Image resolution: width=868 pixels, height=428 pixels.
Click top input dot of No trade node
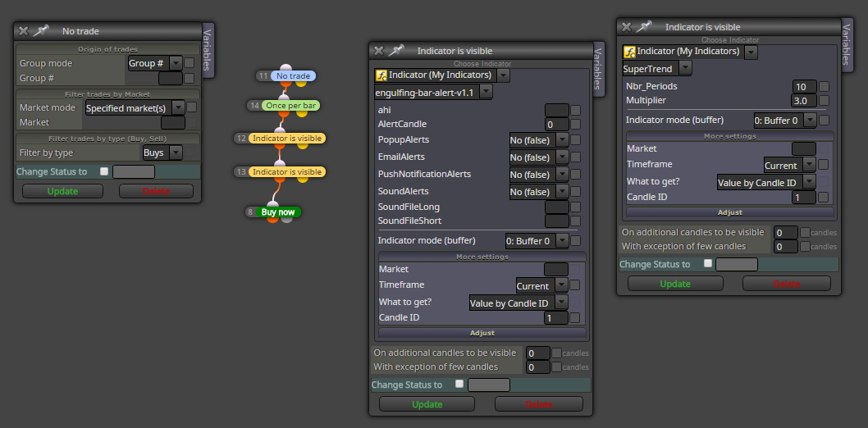pyautogui.click(x=286, y=69)
